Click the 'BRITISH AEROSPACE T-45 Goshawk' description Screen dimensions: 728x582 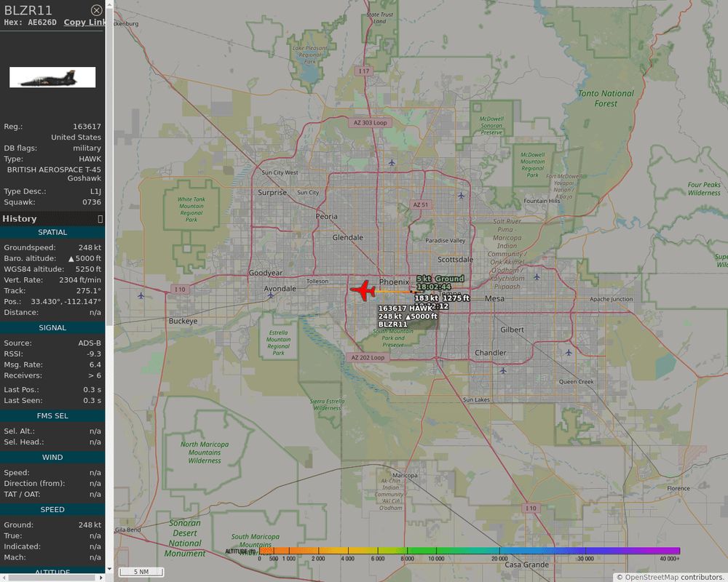54,174
